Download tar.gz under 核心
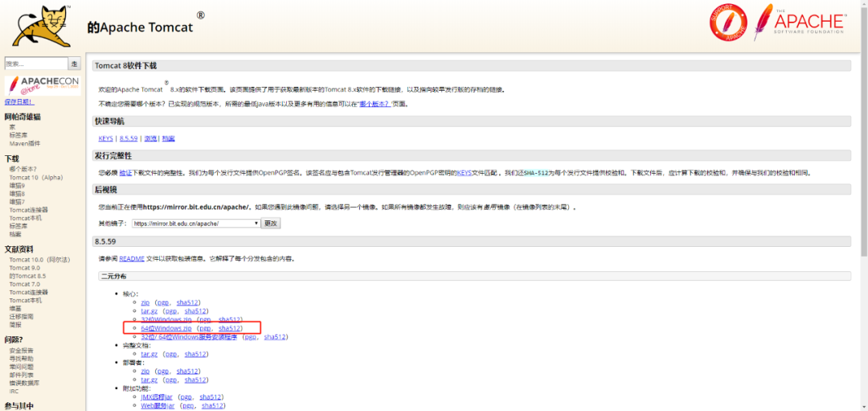 (x=149, y=311)
